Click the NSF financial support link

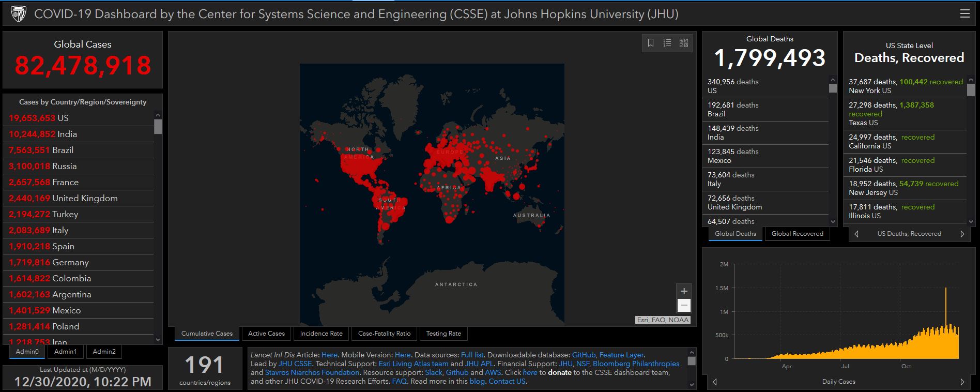pyautogui.click(x=583, y=364)
